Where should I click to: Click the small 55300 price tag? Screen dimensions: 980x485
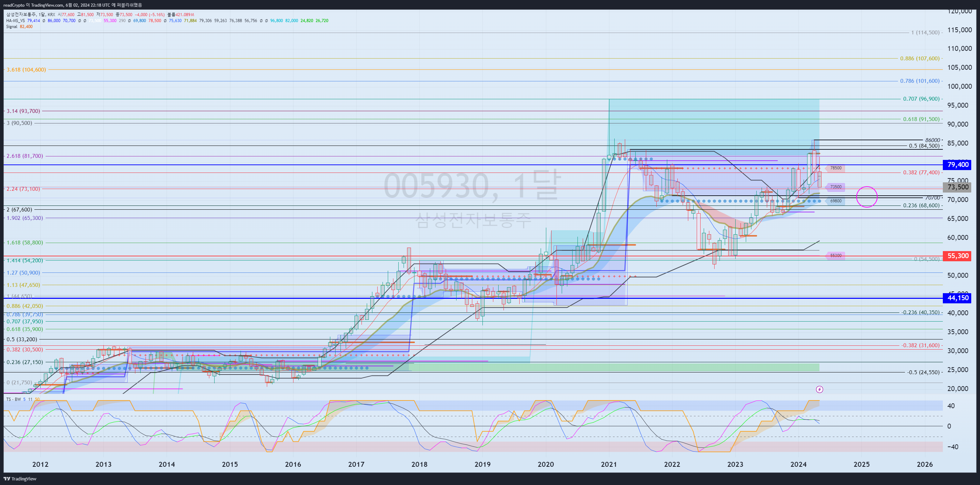coord(836,256)
